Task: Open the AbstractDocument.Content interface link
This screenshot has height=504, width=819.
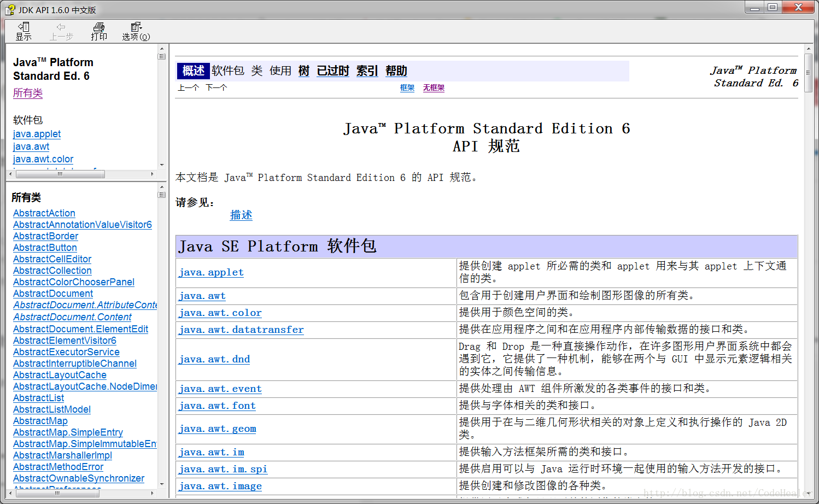Action: (x=72, y=317)
